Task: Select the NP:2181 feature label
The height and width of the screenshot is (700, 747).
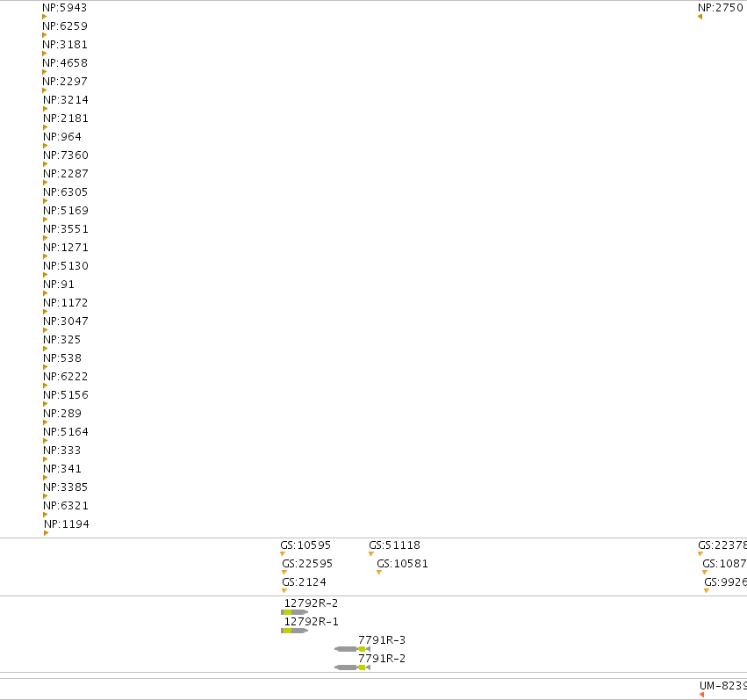Action: pos(66,119)
